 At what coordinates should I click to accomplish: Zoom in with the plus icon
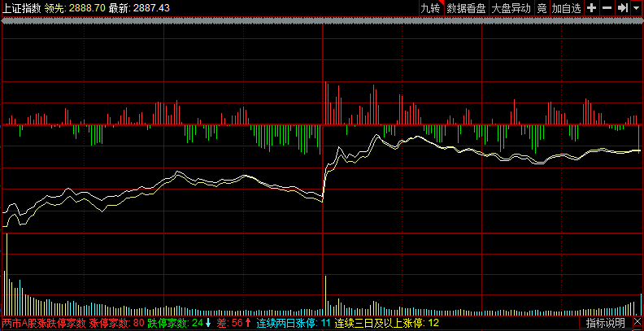[591, 8]
